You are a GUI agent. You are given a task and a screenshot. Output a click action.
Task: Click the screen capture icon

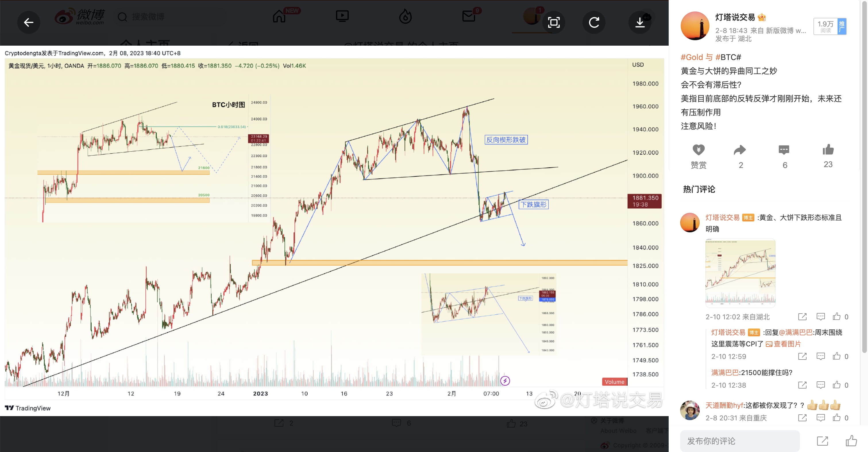[x=553, y=22]
